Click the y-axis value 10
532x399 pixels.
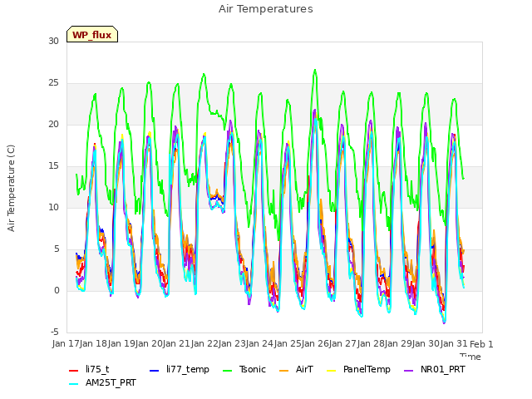click(53, 208)
